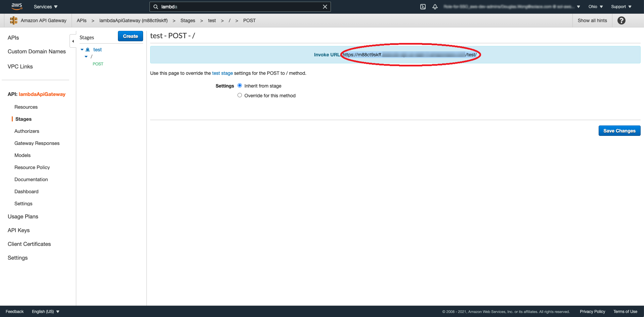Open the Resources section in sidebar

26,107
